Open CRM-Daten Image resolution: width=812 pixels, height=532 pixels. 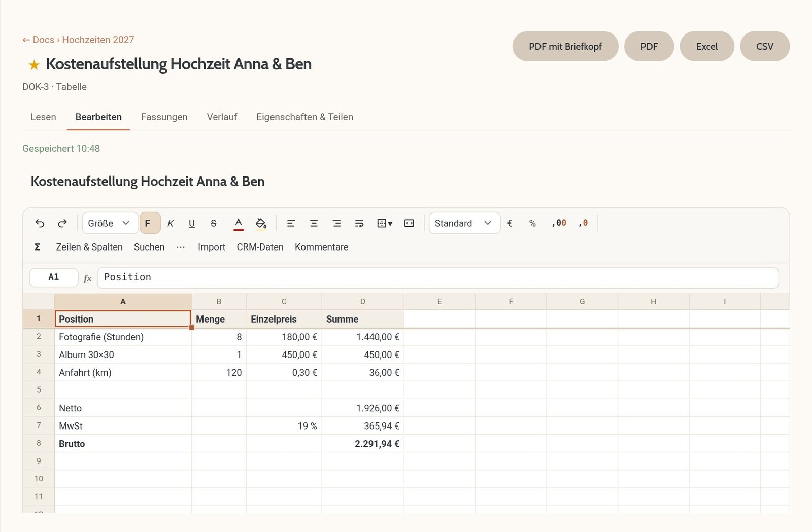point(260,247)
